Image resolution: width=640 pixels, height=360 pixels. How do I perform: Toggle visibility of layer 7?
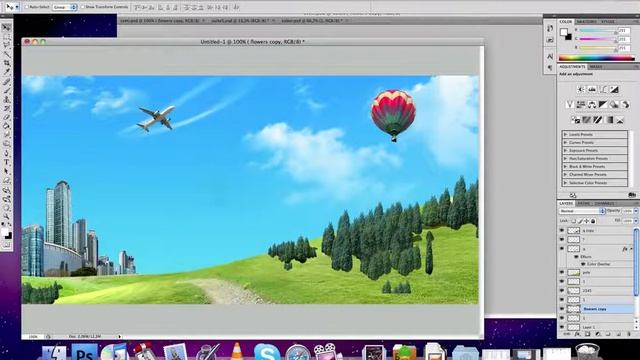tap(562, 240)
